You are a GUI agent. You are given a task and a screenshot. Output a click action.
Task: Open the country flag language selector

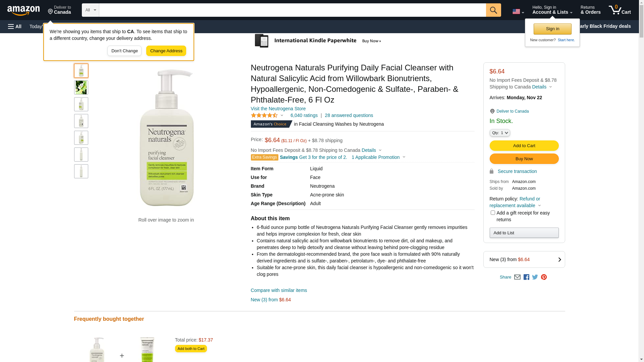pyautogui.click(x=518, y=12)
